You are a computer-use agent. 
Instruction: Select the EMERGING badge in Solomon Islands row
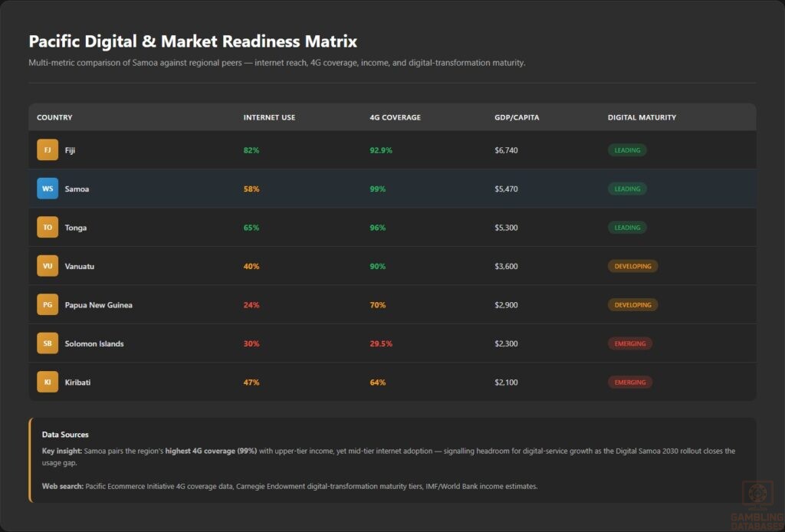click(630, 343)
